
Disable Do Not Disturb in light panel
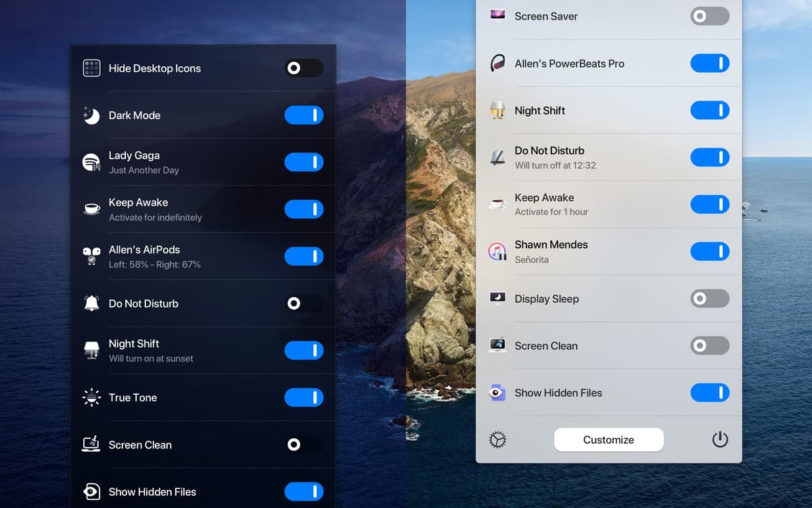(710, 157)
